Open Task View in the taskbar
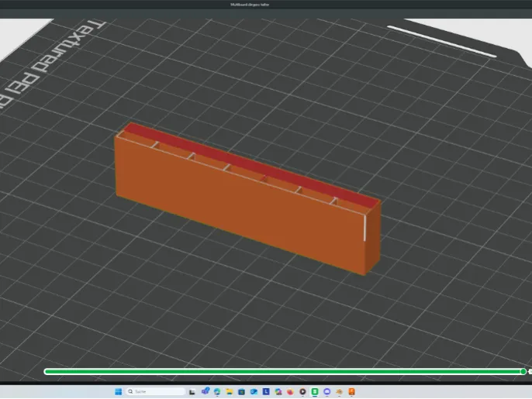 (x=192, y=392)
